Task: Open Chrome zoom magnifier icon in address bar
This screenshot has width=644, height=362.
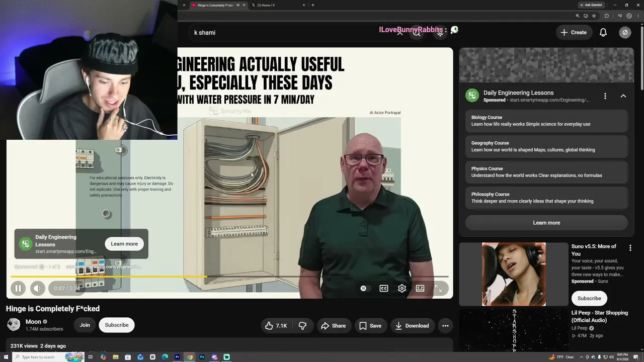Action: pyautogui.click(x=578, y=16)
